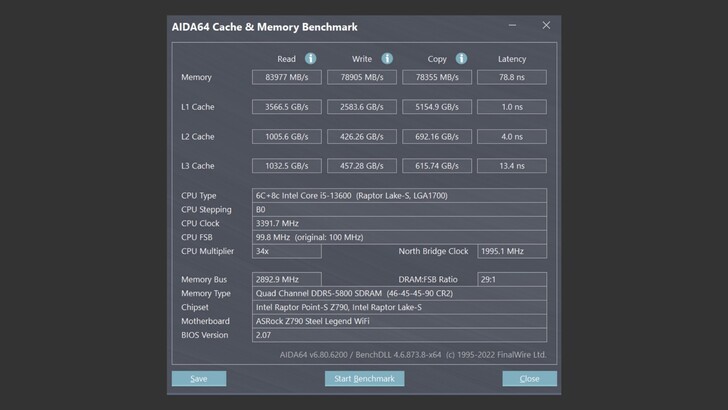Click the L2 Cache row label
The width and height of the screenshot is (728, 410).
point(198,137)
